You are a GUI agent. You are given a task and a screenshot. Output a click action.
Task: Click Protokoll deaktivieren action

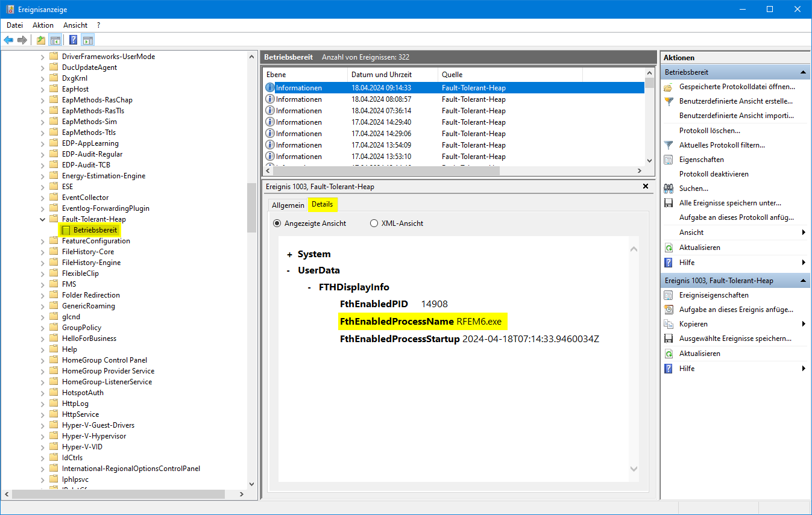(x=714, y=174)
